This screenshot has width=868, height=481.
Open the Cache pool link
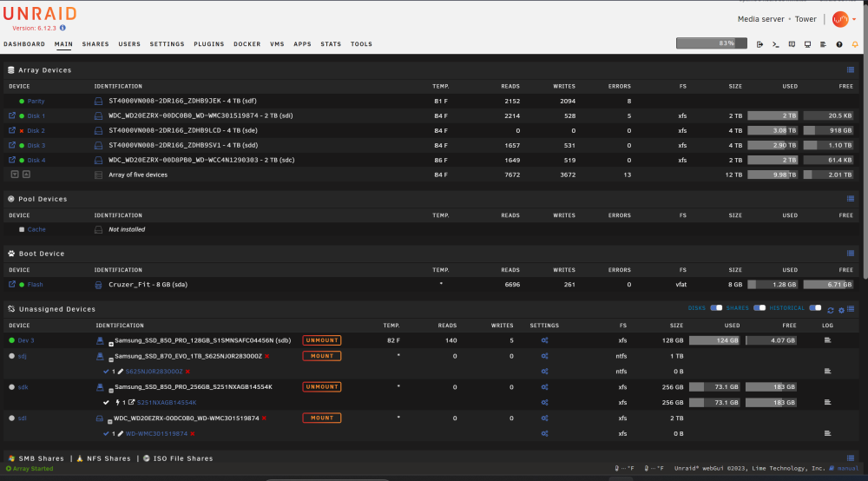[36, 229]
